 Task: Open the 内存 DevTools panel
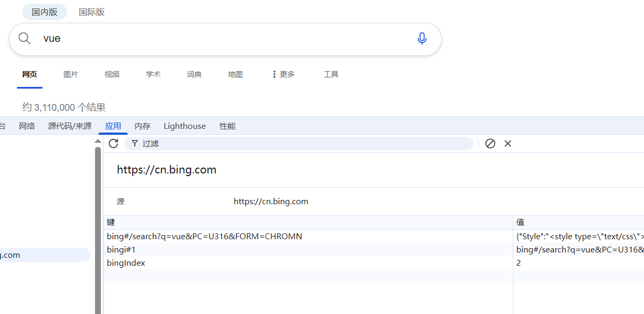142,126
